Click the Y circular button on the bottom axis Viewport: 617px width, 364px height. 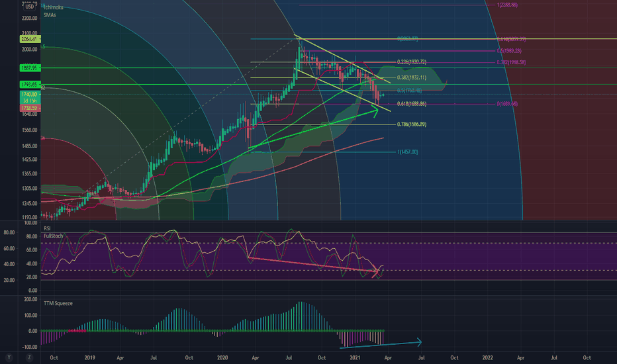[9, 357]
